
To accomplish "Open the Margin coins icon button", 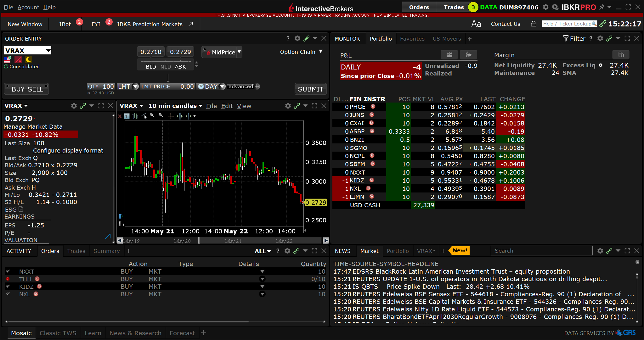I will [x=621, y=55].
